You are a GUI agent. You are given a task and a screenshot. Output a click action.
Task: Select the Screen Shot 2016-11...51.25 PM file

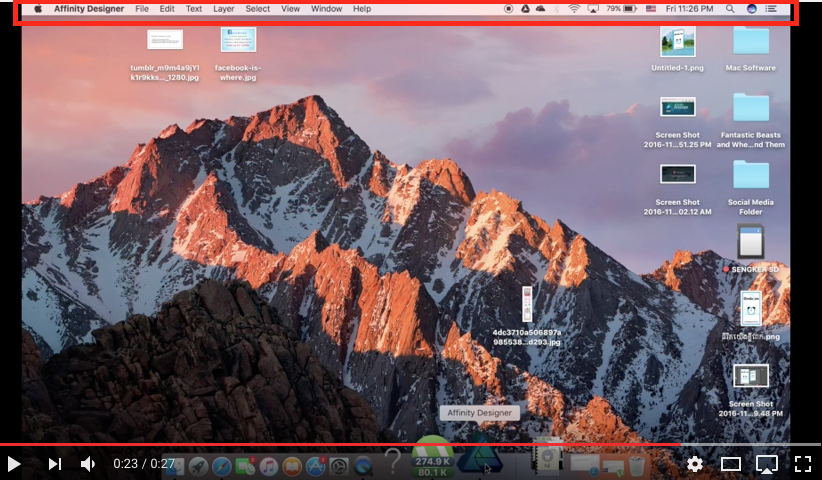[x=677, y=122]
